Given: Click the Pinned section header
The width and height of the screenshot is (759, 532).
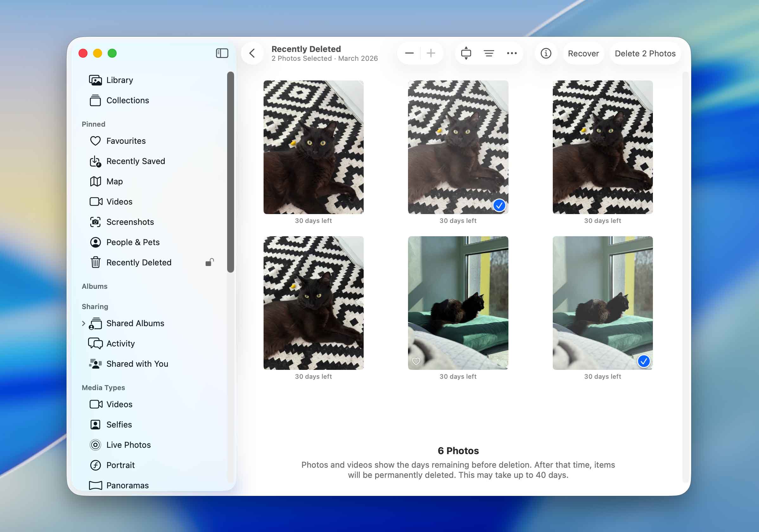Looking at the screenshot, I should (x=93, y=124).
